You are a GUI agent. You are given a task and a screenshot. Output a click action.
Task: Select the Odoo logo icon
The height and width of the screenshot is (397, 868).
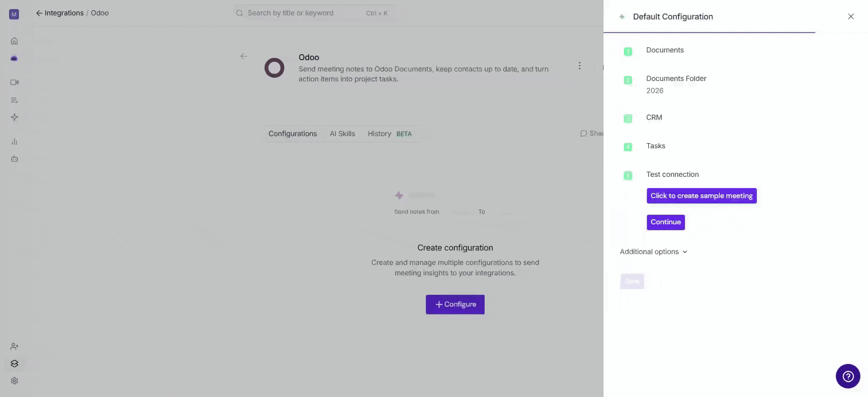click(x=274, y=68)
